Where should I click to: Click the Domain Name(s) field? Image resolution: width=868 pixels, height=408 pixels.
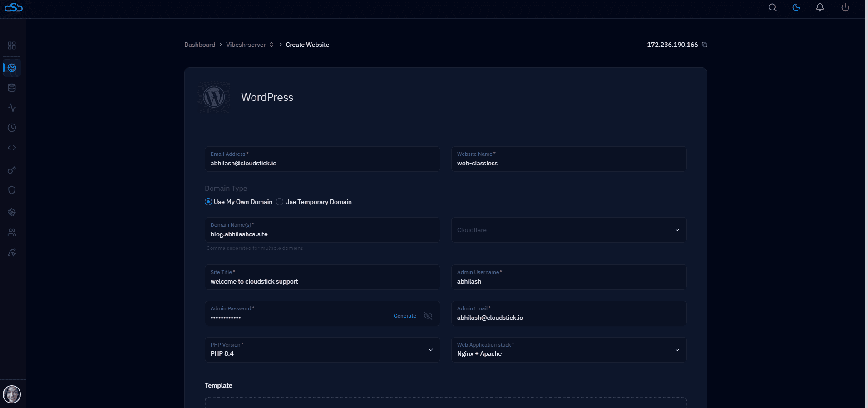click(322, 230)
